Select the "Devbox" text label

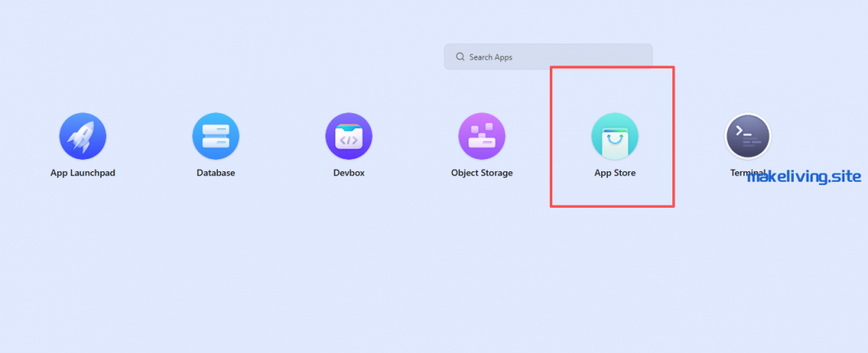(x=348, y=173)
